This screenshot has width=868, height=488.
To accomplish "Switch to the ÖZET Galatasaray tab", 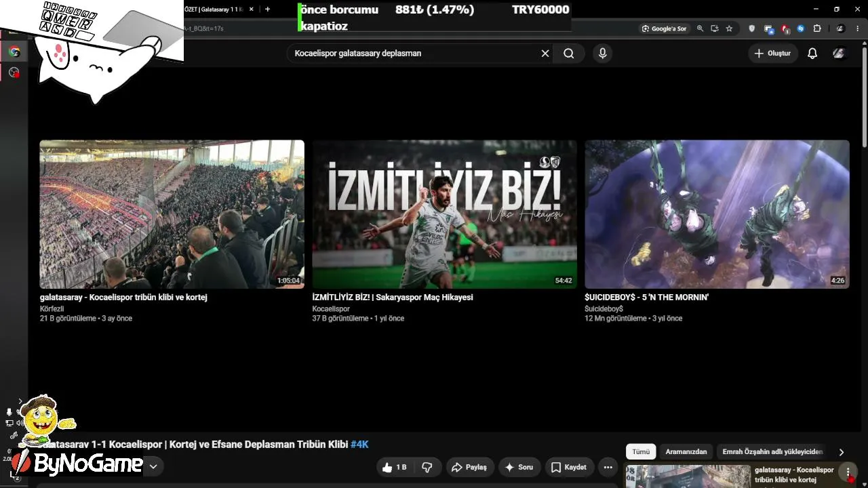I will coord(214,9).
